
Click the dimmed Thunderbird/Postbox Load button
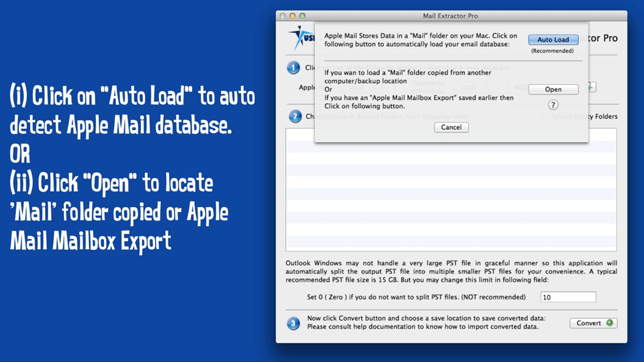[473, 87]
